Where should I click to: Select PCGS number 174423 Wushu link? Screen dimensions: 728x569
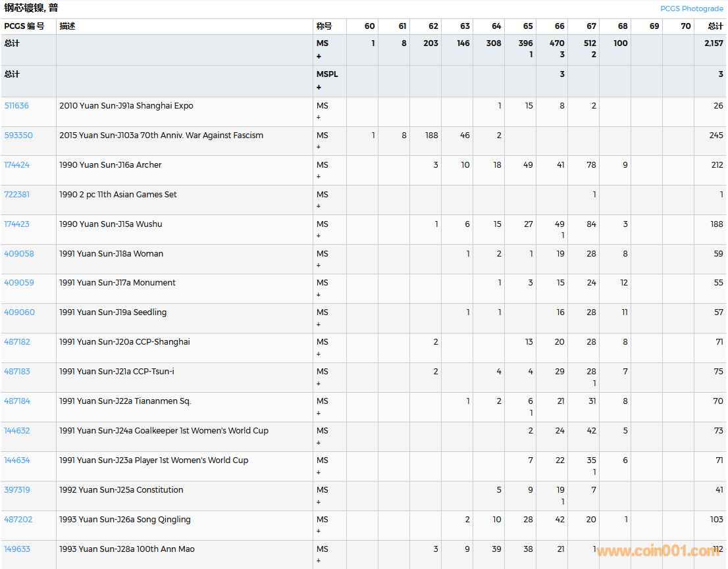tap(17, 224)
